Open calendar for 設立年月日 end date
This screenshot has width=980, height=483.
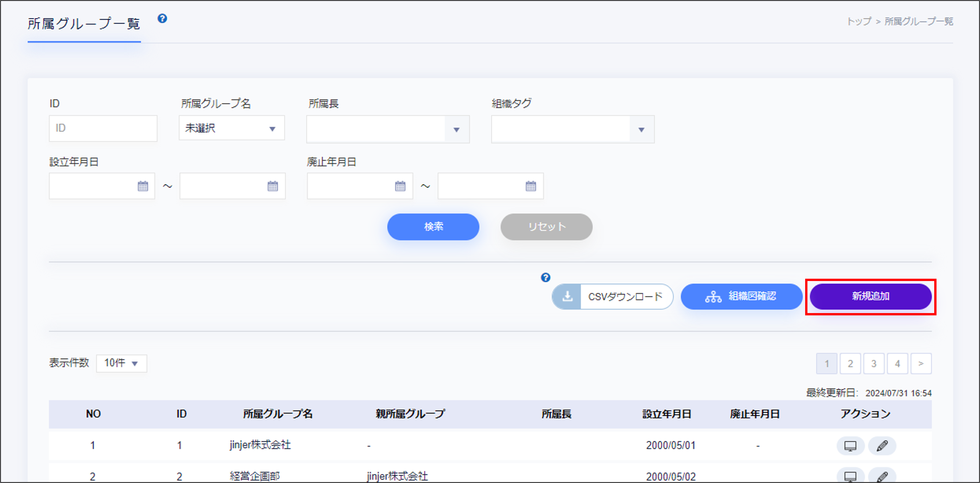(272, 186)
